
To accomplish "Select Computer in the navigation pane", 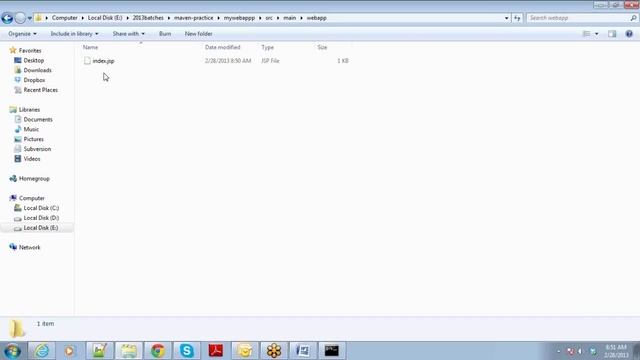I will pyautogui.click(x=31, y=198).
